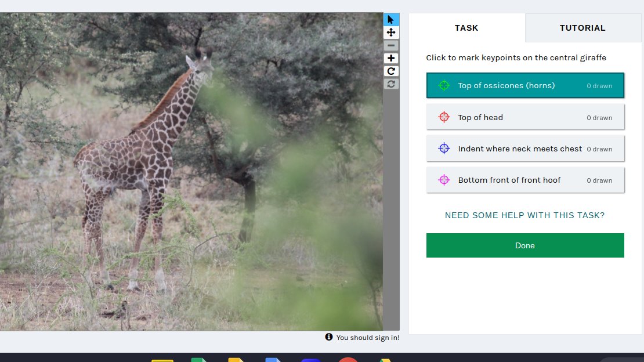Zoom in with the plus icon
Image resolution: width=644 pixels, height=362 pixels.
(x=390, y=59)
